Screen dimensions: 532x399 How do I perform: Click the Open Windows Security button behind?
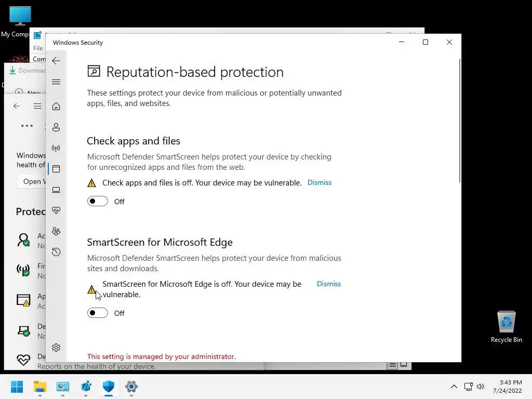[32, 181]
